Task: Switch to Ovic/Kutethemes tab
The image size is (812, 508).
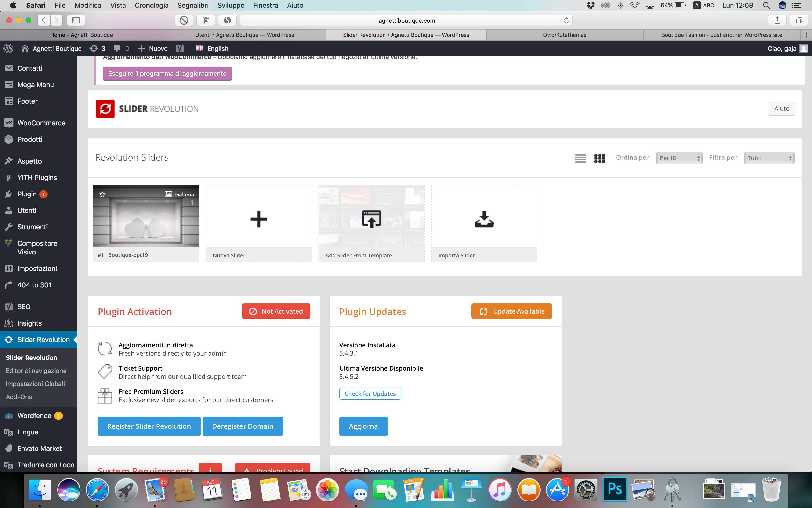Action: [x=565, y=35]
